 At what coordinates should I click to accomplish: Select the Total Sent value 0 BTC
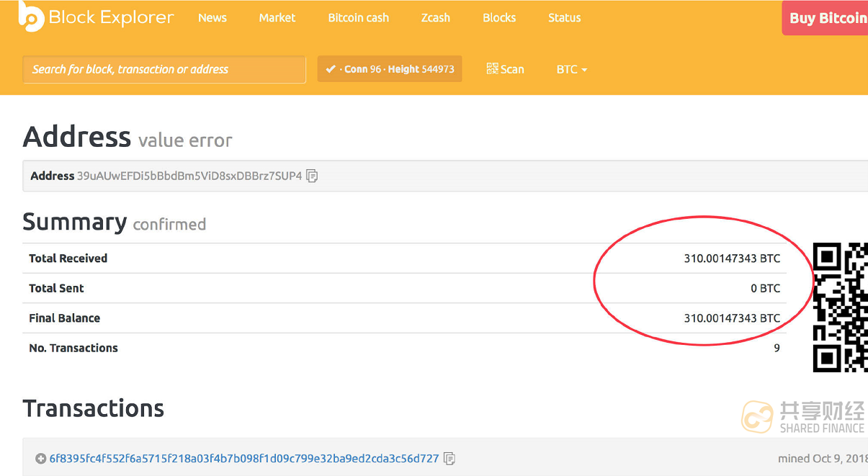(x=766, y=288)
